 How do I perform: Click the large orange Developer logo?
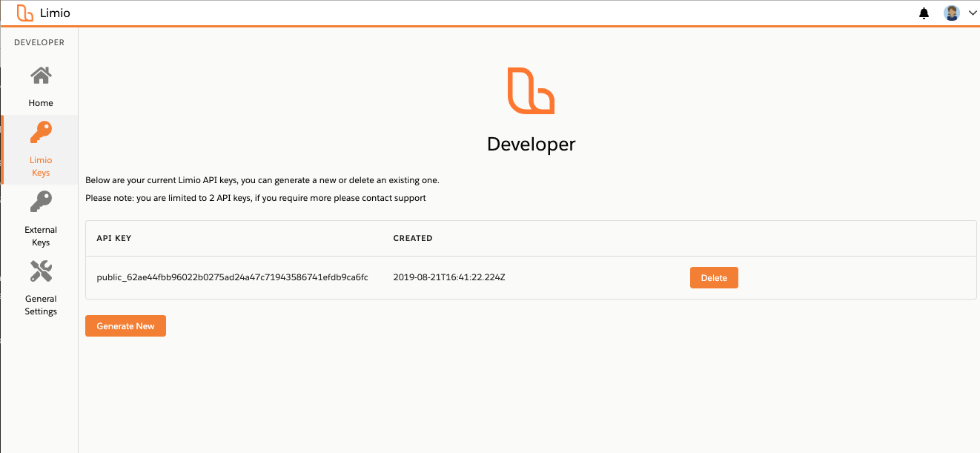tap(531, 90)
